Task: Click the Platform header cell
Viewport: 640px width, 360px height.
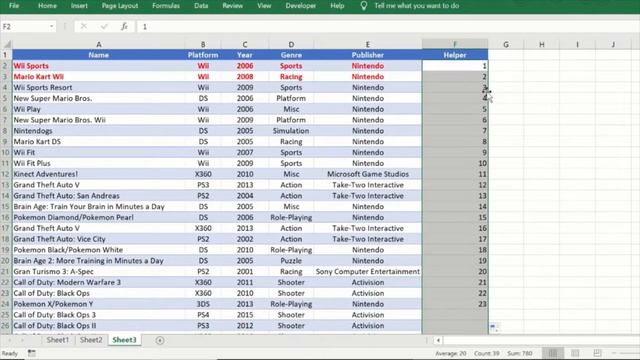Action: pyautogui.click(x=203, y=55)
